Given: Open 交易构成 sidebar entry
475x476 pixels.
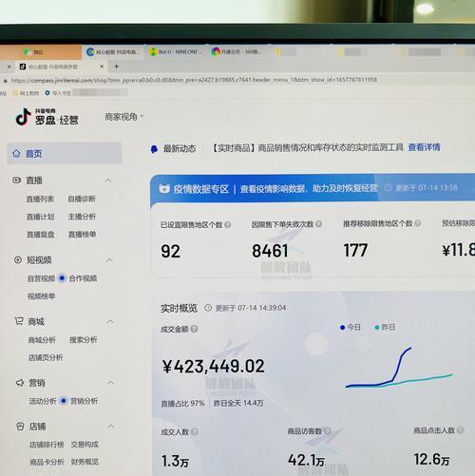Looking at the screenshot, I should pos(85,445).
